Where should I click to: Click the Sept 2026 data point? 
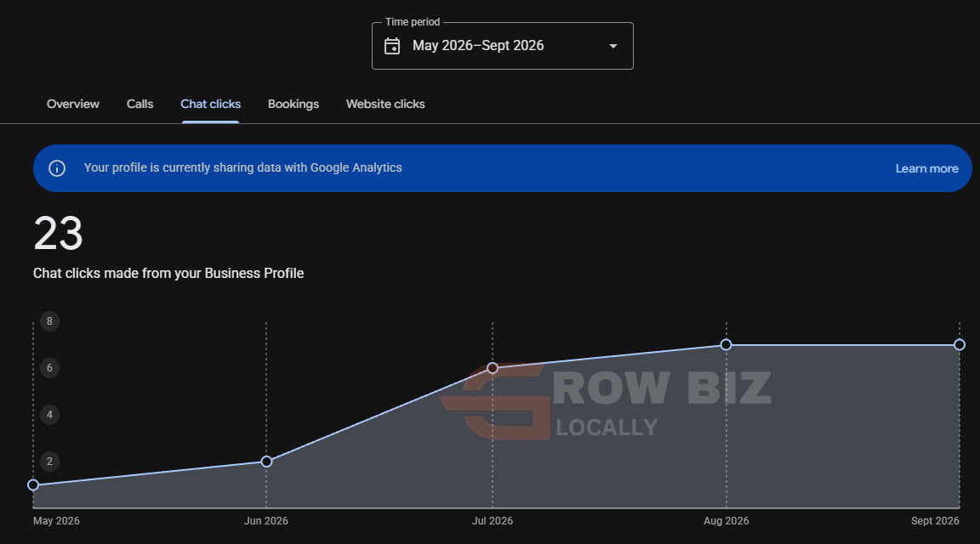point(960,345)
